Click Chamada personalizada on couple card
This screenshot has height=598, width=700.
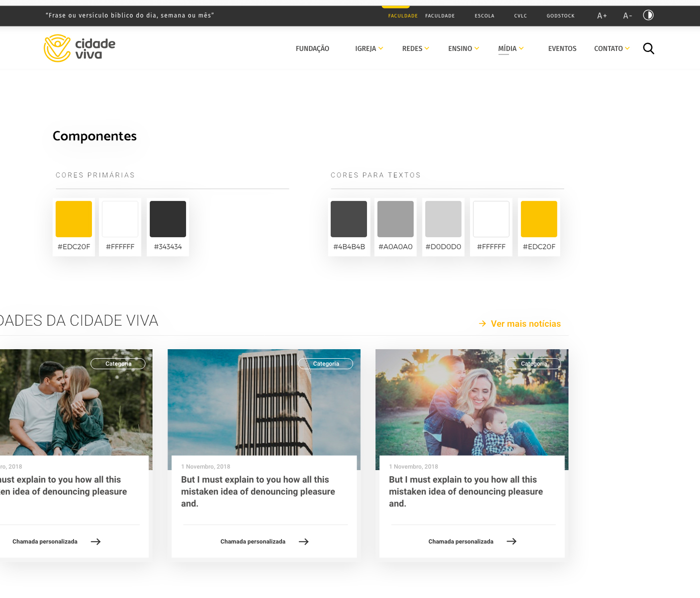click(x=45, y=542)
